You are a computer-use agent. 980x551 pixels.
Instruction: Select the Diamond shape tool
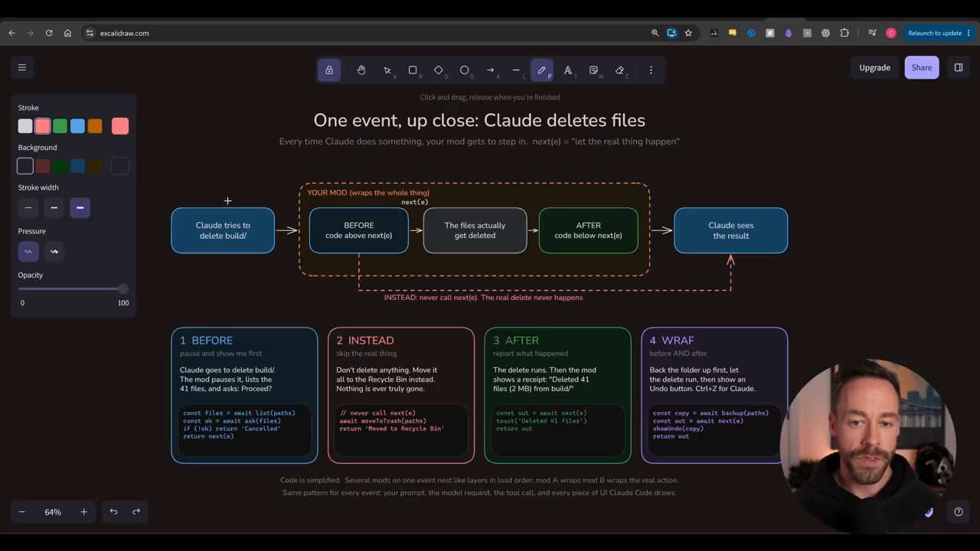coord(439,70)
